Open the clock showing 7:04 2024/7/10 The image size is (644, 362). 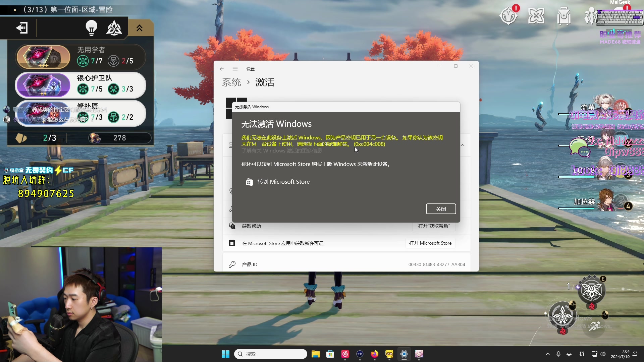pyautogui.click(x=620, y=354)
